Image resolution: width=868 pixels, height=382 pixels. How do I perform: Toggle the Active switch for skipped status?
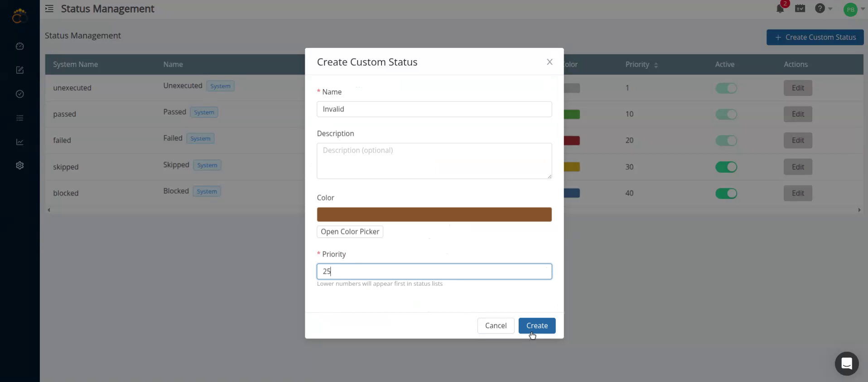coord(726,167)
